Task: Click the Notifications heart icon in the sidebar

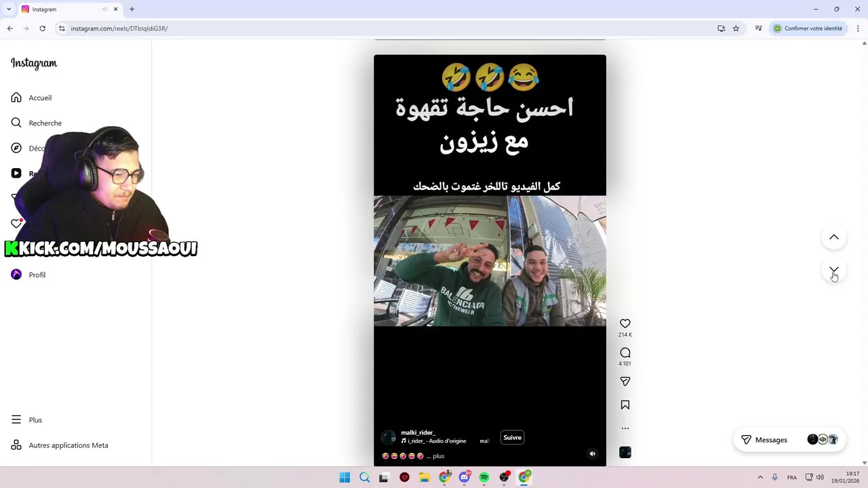Action: click(16, 223)
